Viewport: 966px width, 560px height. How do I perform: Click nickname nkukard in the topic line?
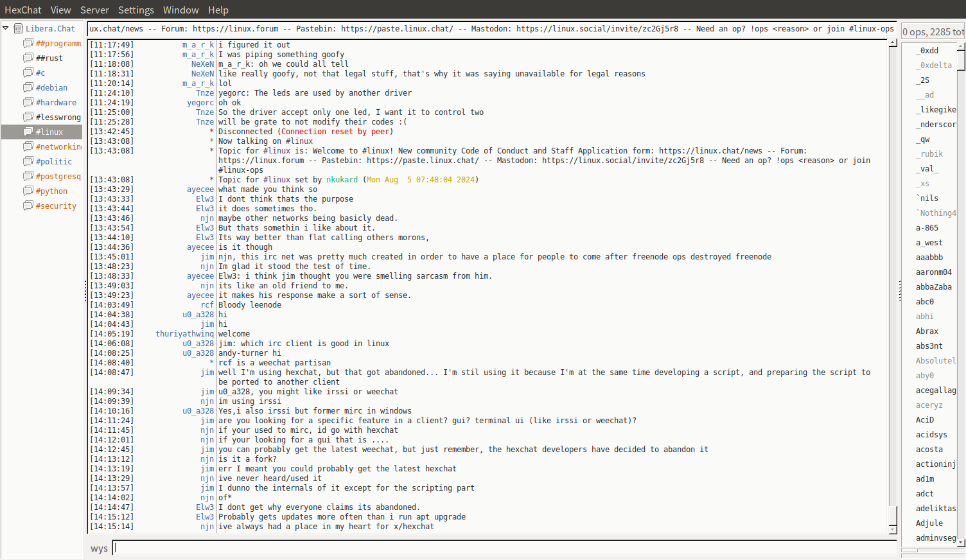point(342,180)
